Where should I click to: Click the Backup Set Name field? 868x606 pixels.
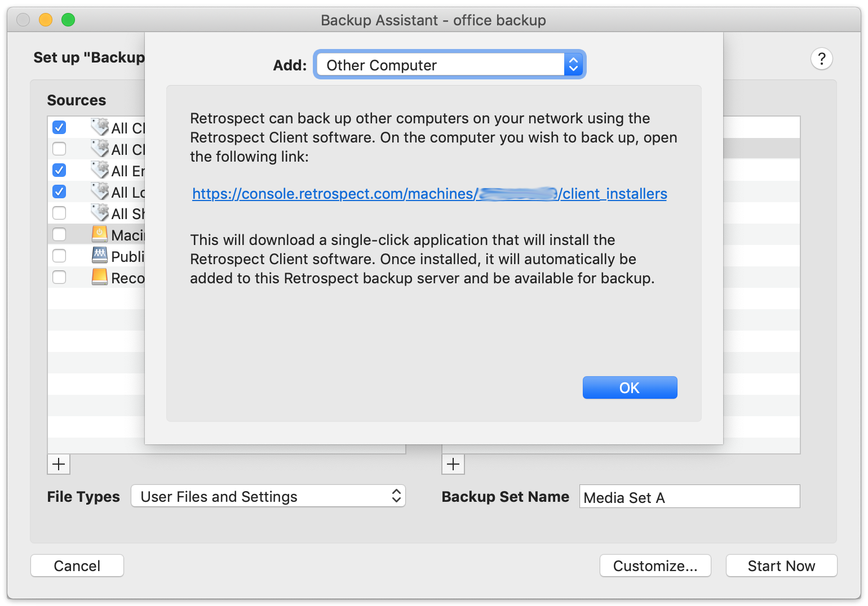pyautogui.click(x=689, y=497)
